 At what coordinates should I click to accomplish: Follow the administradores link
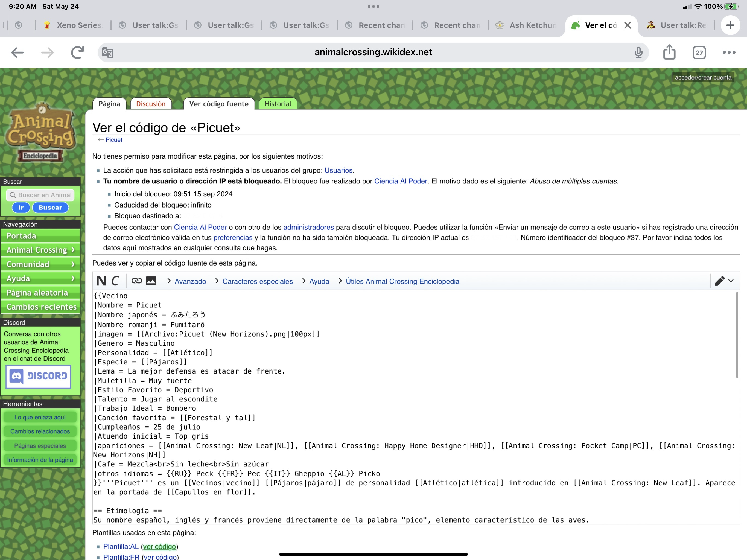(x=308, y=227)
